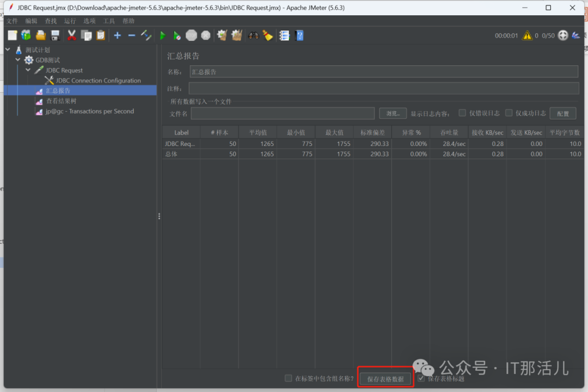The height and width of the screenshot is (392, 588).
Task: Select the 汇总报告 tree item
Action: pos(58,90)
